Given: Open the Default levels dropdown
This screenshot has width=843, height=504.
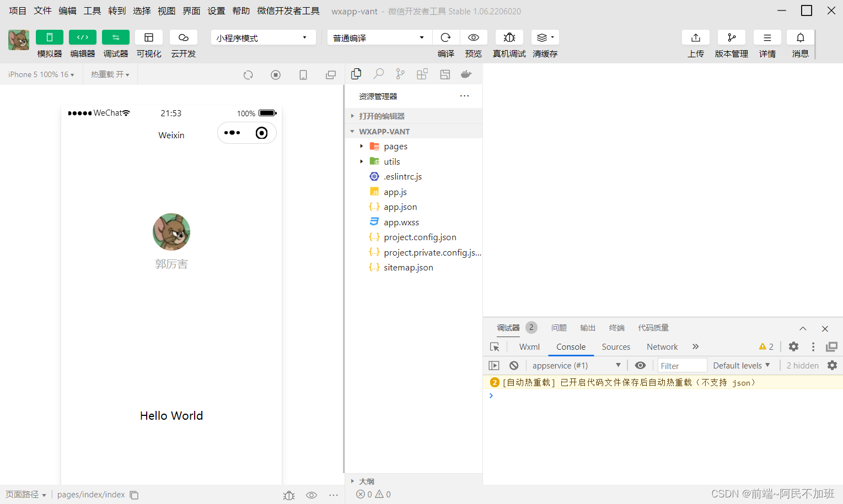Looking at the screenshot, I should [742, 365].
